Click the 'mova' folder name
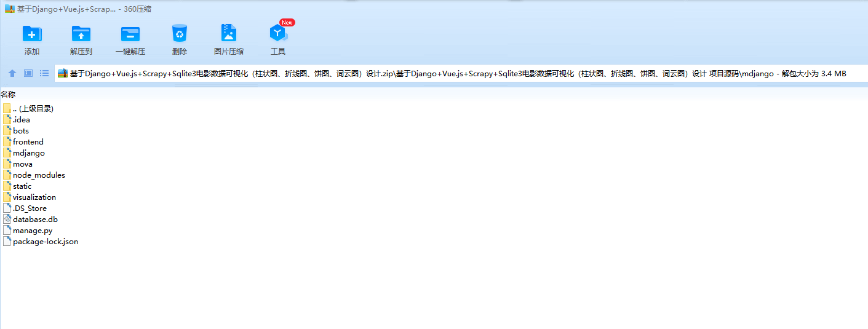 tap(23, 164)
